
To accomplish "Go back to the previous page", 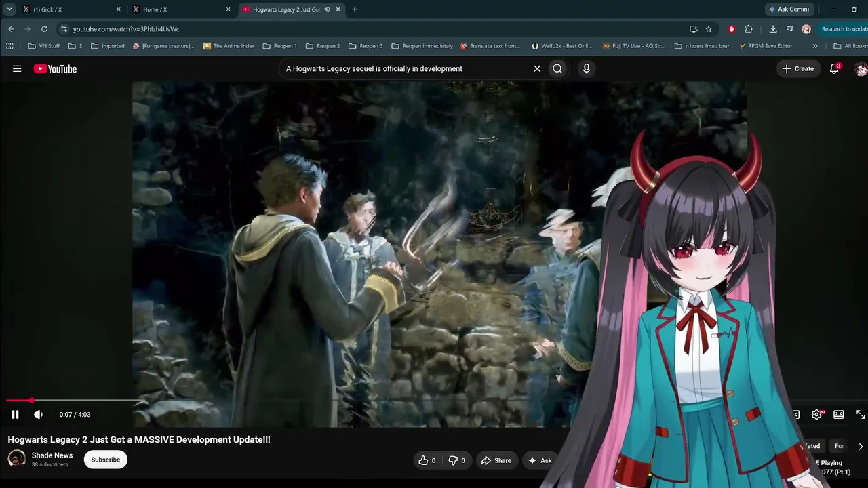I will (11, 29).
